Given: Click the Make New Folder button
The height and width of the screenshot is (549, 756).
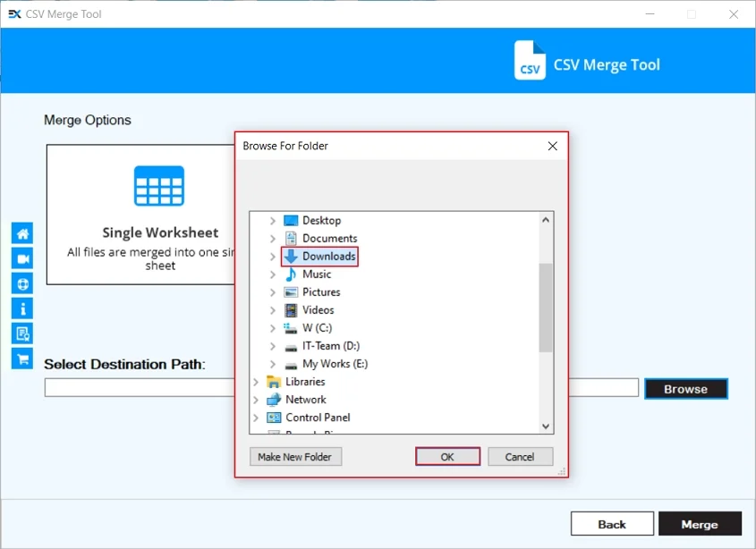Looking at the screenshot, I should tap(295, 456).
